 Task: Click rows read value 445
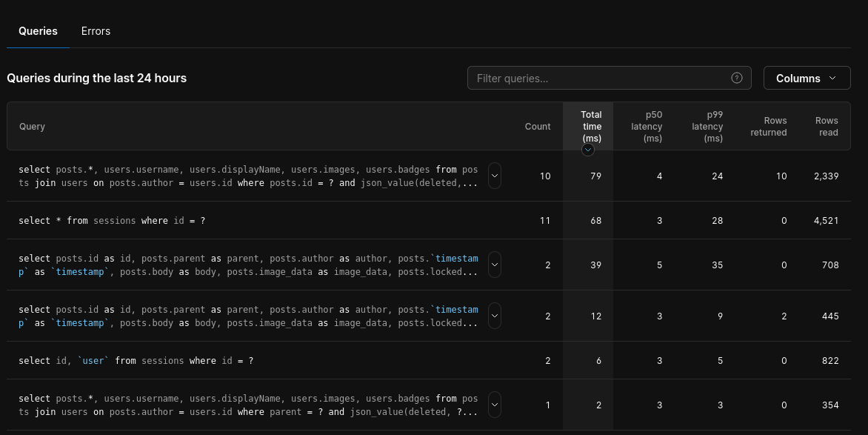[x=830, y=316]
